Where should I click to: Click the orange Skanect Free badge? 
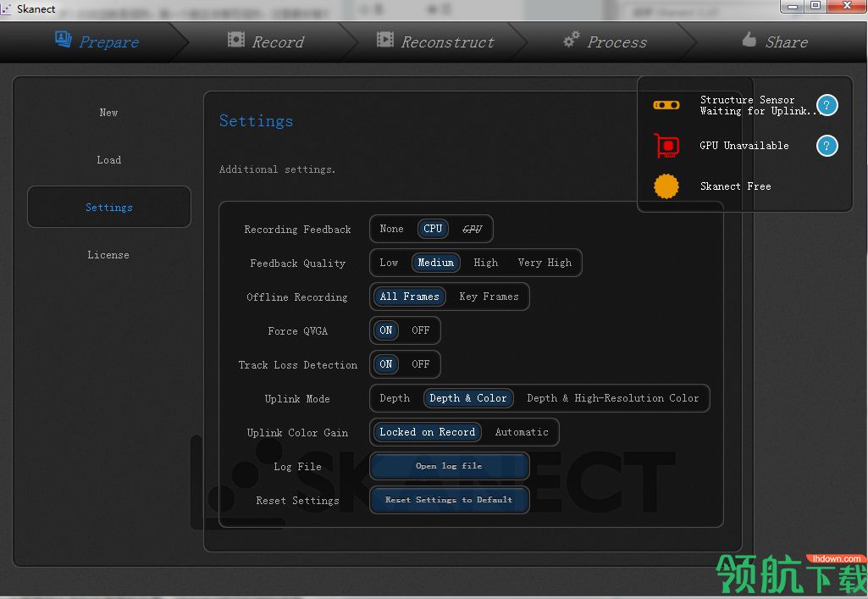(666, 186)
